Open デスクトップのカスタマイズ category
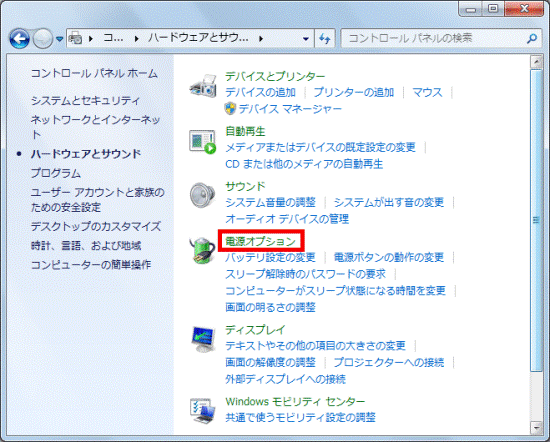 [96, 226]
